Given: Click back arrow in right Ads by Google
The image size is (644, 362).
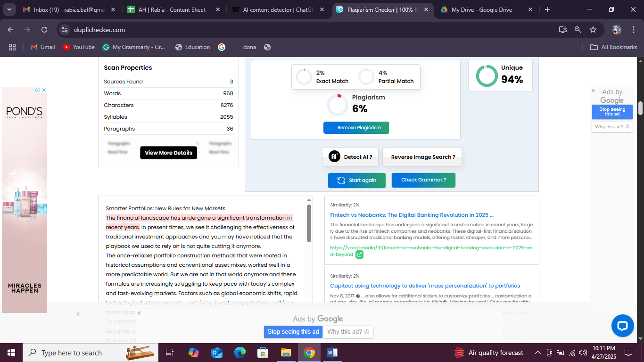Looking at the screenshot, I should tap(594, 91).
